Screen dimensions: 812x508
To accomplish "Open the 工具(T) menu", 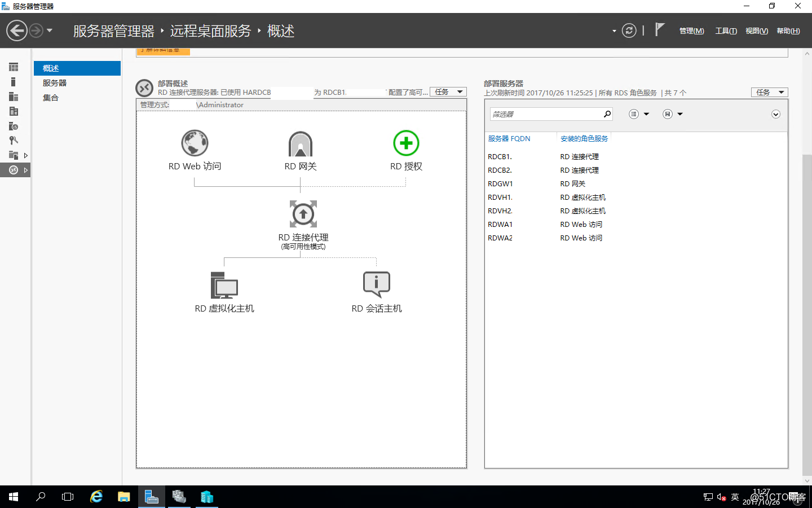I will point(726,31).
